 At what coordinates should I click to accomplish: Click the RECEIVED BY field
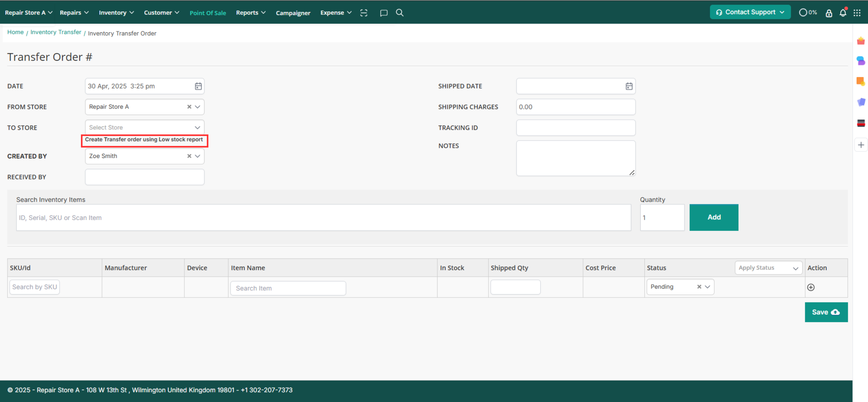tap(145, 177)
